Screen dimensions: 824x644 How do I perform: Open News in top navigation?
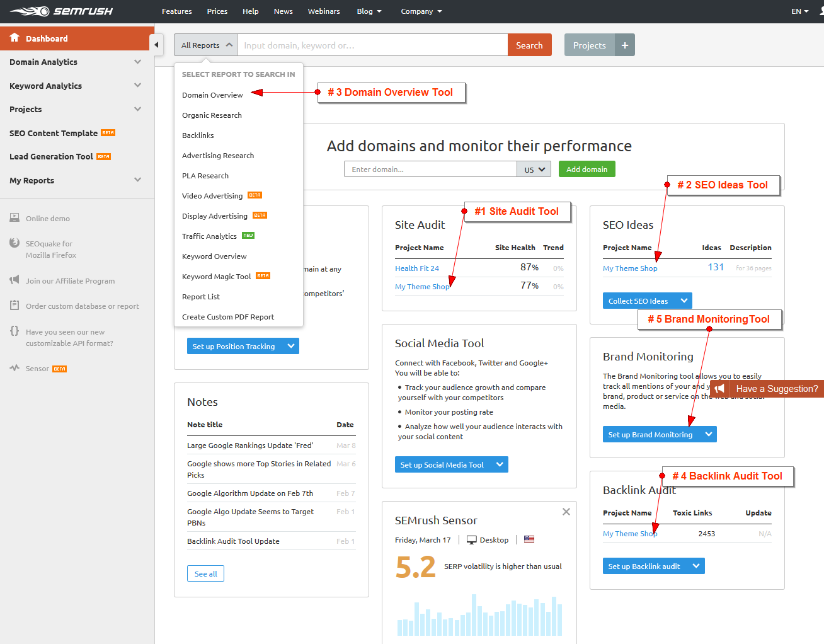pyautogui.click(x=283, y=11)
